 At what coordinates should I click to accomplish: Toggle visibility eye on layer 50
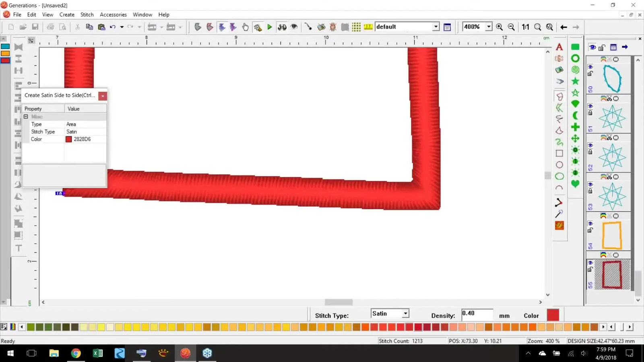pos(590,67)
